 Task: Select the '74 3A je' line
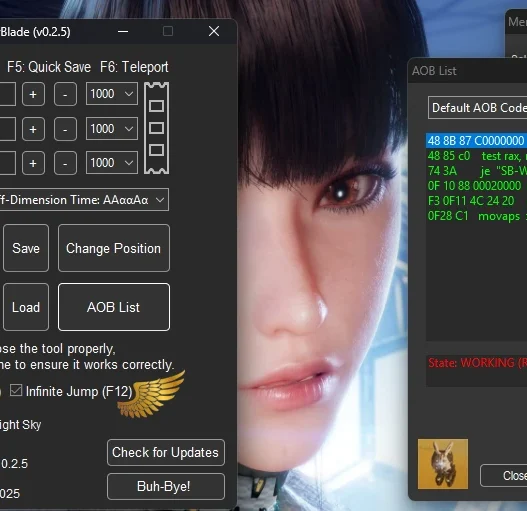pos(476,171)
